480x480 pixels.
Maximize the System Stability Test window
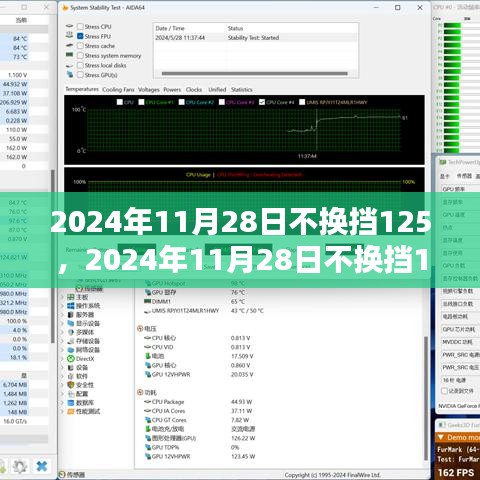click(x=398, y=8)
